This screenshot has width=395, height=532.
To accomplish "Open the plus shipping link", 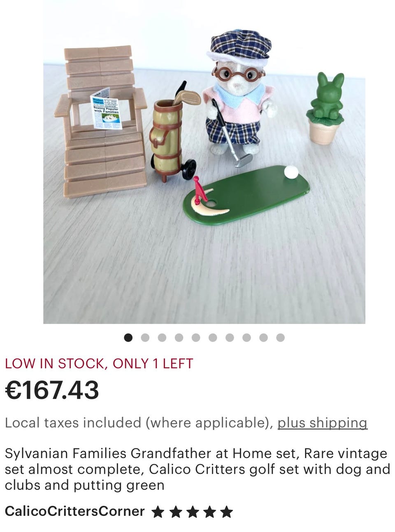I will 323,423.
